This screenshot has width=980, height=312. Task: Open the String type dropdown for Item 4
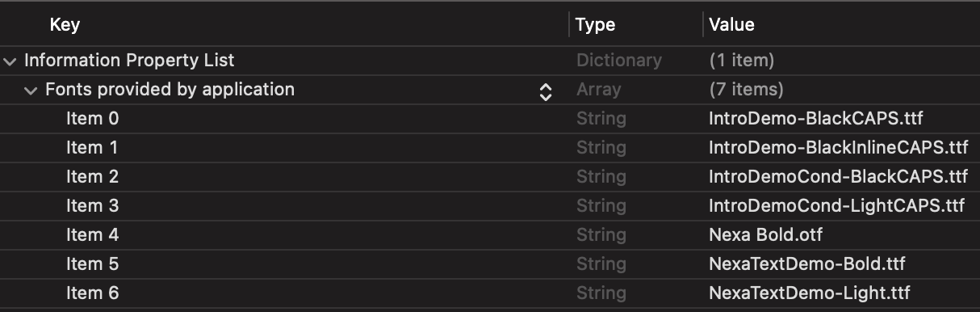pos(601,235)
